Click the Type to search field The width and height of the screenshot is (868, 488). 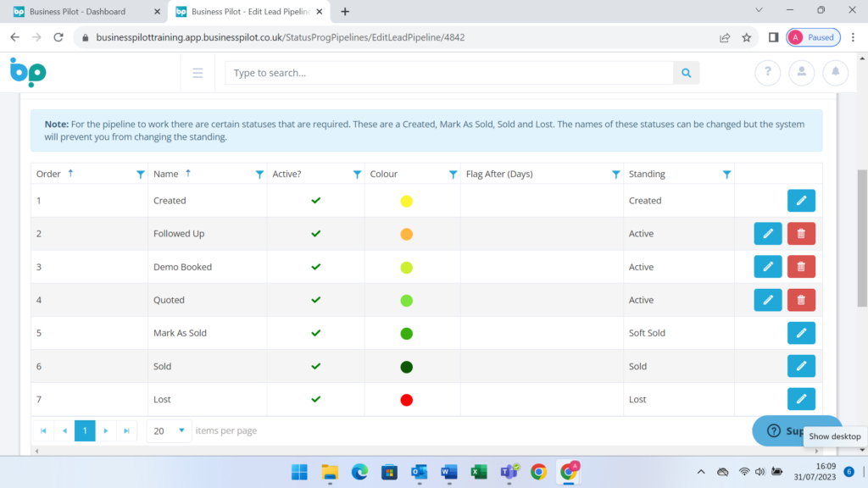pyautogui.click(x=449, y=73)
